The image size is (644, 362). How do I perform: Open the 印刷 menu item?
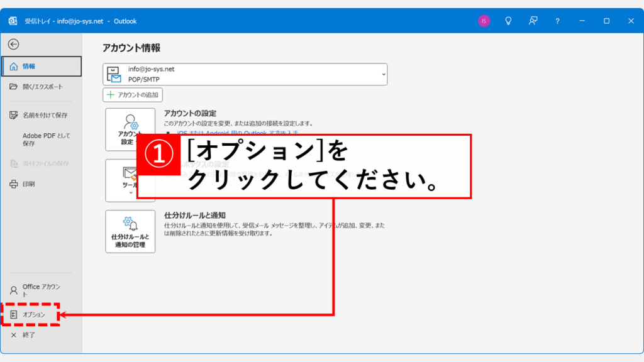pyautogui.click(x=42, y=184)
